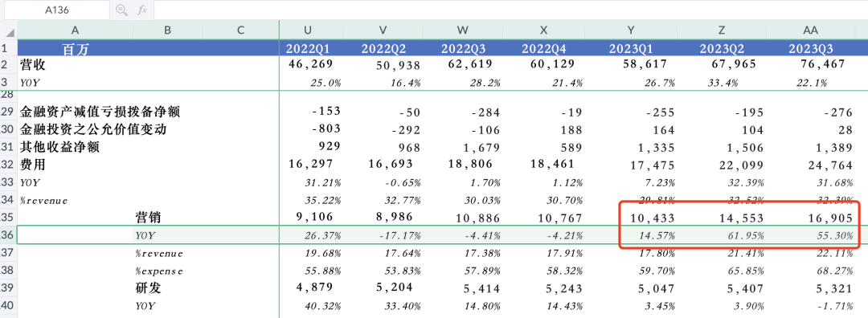Click the 研发 label cell

click(168, 288)
